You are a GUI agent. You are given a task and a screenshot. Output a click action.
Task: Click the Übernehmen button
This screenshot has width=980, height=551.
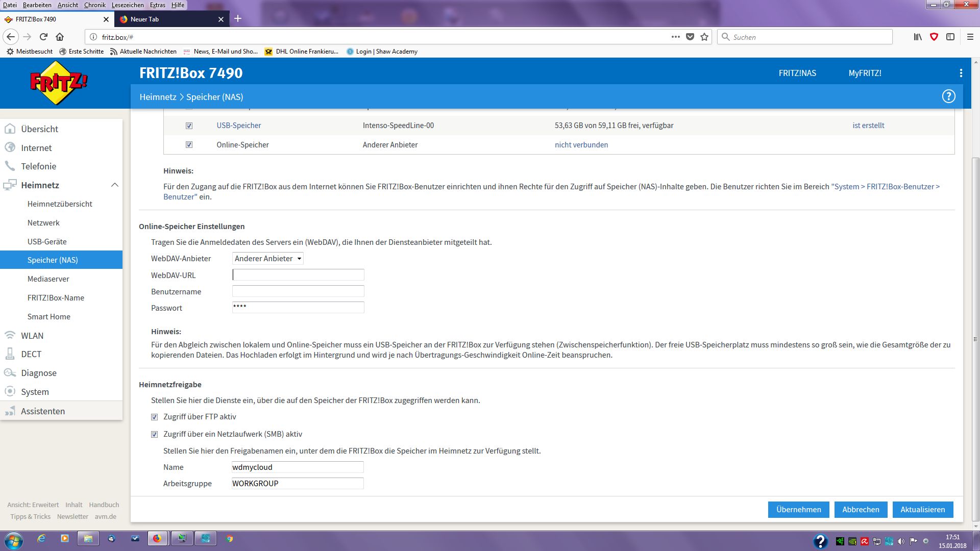[x=798, y=509]
